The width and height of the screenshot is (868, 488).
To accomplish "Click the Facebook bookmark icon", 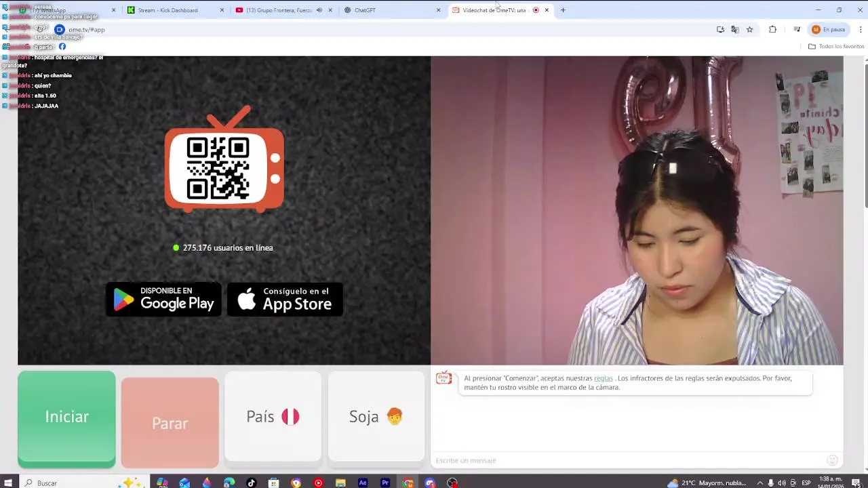I will [62, 46].
